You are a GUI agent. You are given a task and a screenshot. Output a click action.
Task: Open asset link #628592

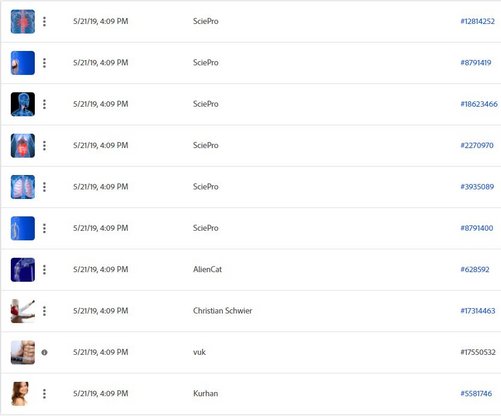[475, 269]
